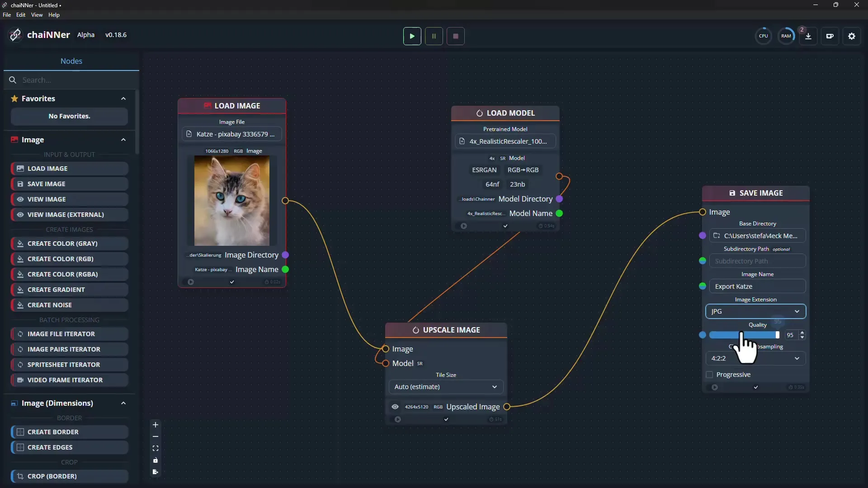Open the View menu
This screenshot has width=868, height=488.
click(x=36, y=14)
